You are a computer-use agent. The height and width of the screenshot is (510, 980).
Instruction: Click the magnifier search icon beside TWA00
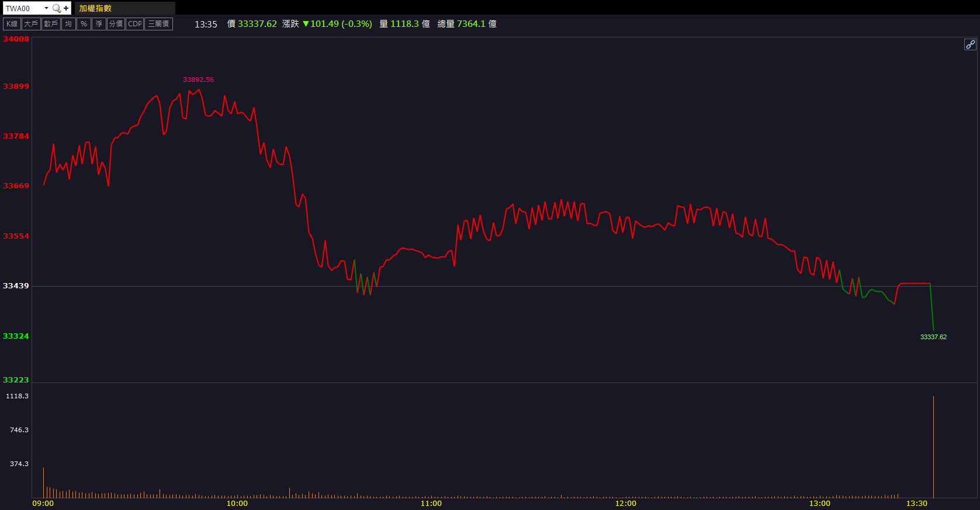(57, 8)
